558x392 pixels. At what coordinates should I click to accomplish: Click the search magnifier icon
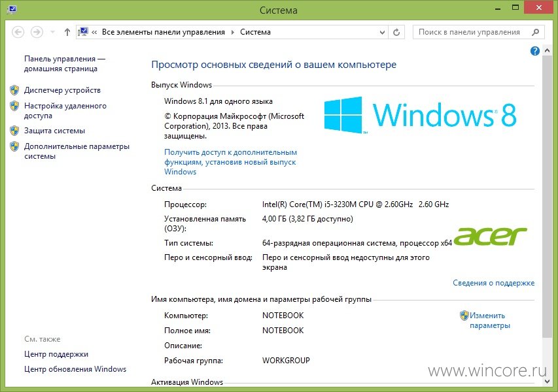(536, 32)
